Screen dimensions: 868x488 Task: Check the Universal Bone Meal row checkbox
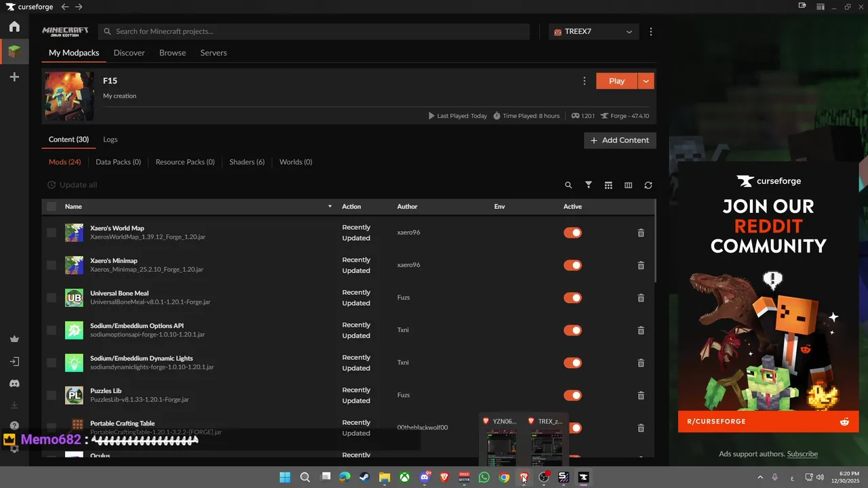pyautogui.click(x=52, y=298)
